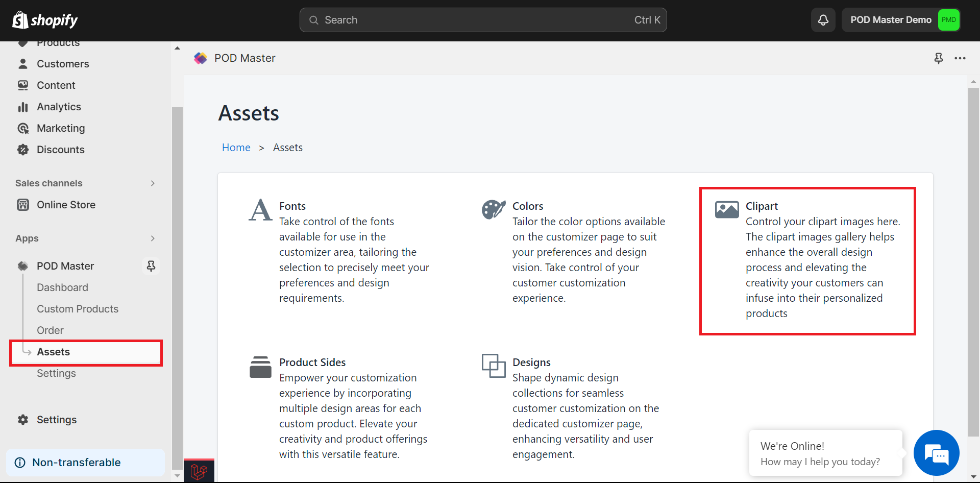Open the Fonts asset heading
980x483 pixels.
coord(292,206)
